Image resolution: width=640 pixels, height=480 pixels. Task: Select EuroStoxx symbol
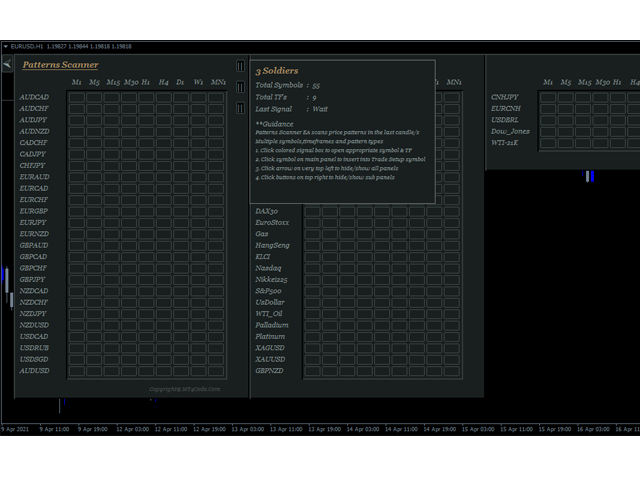(x=272, y=222)
